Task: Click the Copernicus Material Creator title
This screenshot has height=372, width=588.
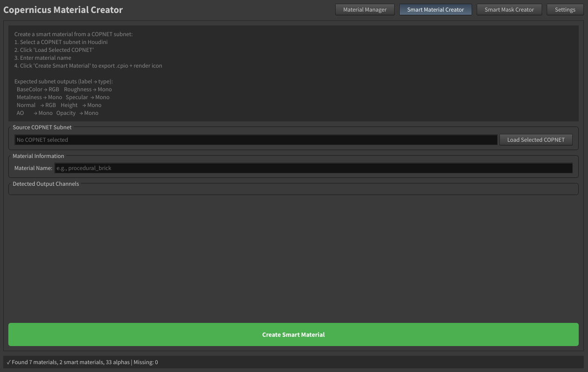Action: coord(63,10)
